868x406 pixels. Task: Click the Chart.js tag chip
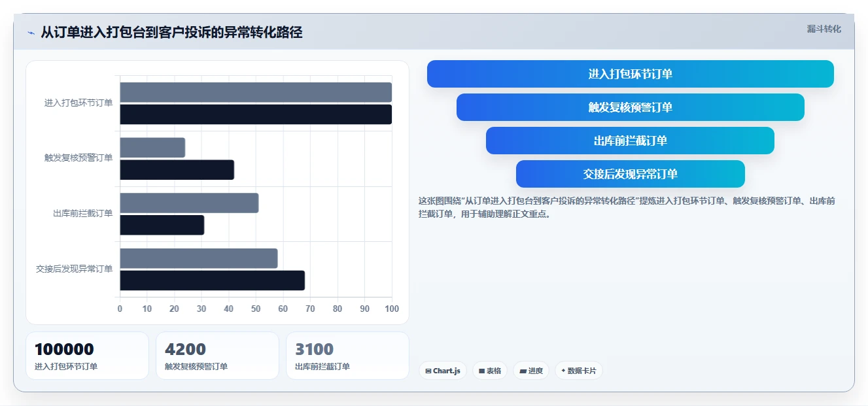(x=443, y=371)
